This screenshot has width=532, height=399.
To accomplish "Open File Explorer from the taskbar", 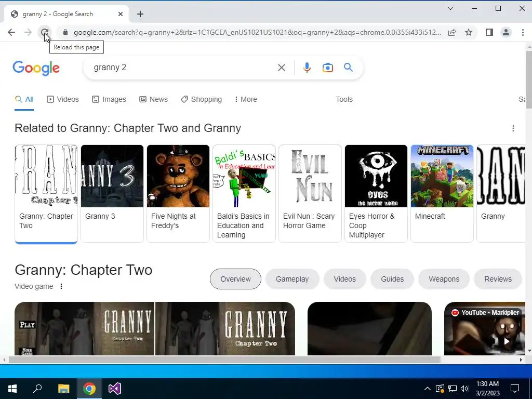I will click(63, 389).
